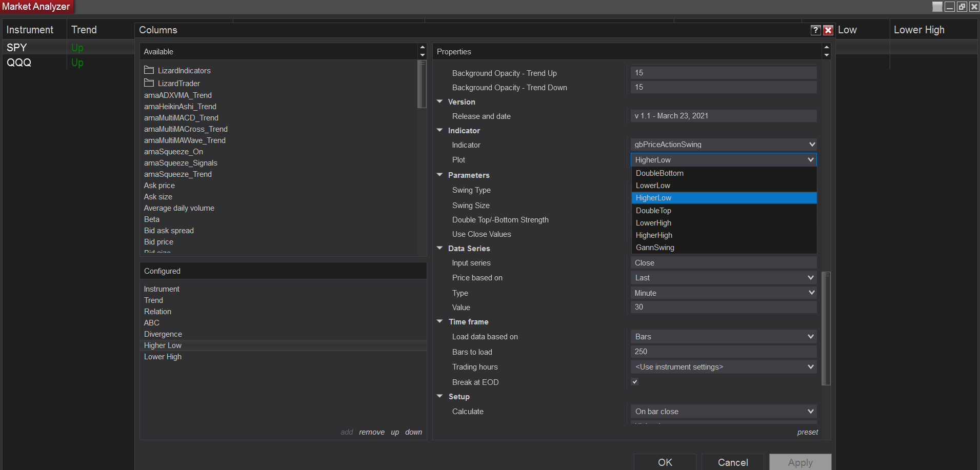Collapse the Data Series section
The height and width of the screenshot is (470, 980).
click(439, 248)
